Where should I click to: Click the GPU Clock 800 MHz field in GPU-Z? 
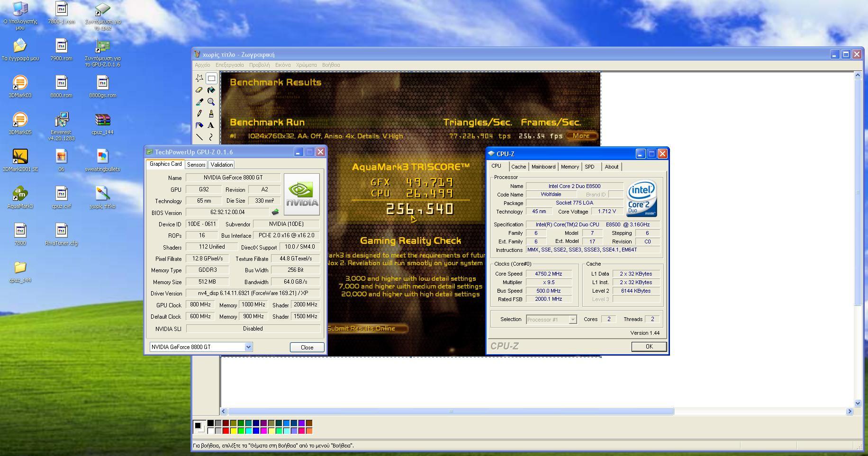coord(200,305)
